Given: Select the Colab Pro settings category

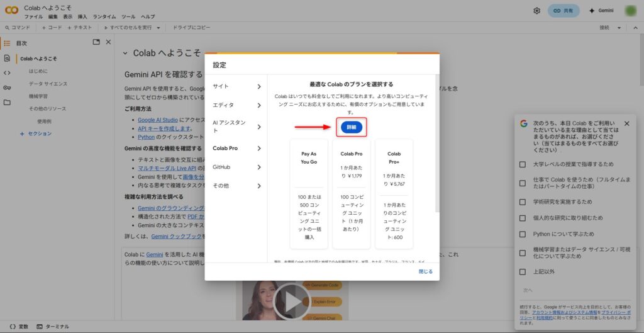Looking at the screenshot, I should click(236, 149).
